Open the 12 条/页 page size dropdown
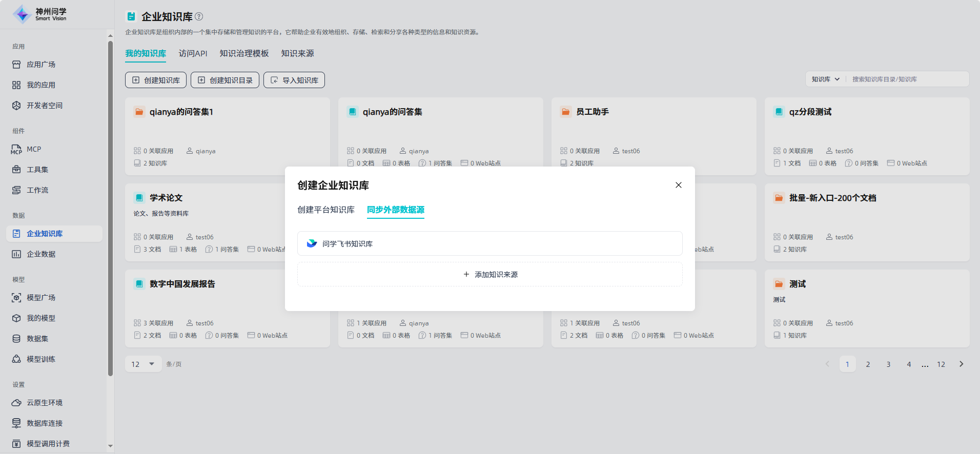 (x=143, y=364)
